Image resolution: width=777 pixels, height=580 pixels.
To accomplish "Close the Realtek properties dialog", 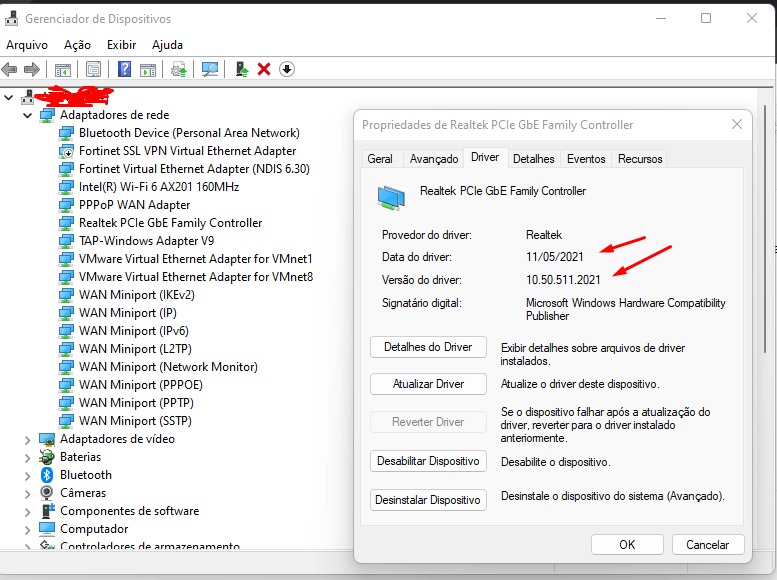I will click(737, 124).
